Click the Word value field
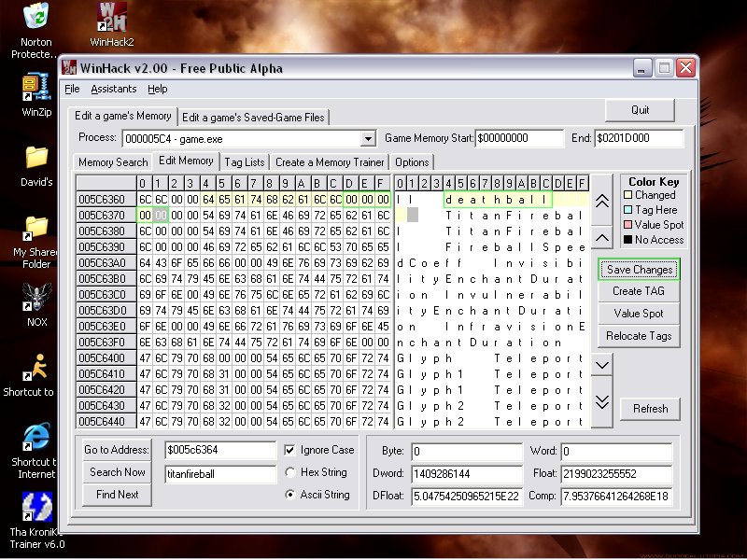Viewport: 747px width, 560px height. [616, 451]
